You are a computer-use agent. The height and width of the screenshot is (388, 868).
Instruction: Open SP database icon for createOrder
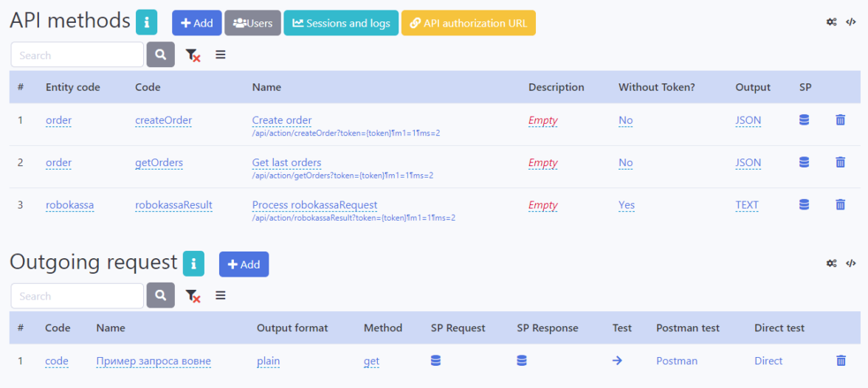(805, 120)
